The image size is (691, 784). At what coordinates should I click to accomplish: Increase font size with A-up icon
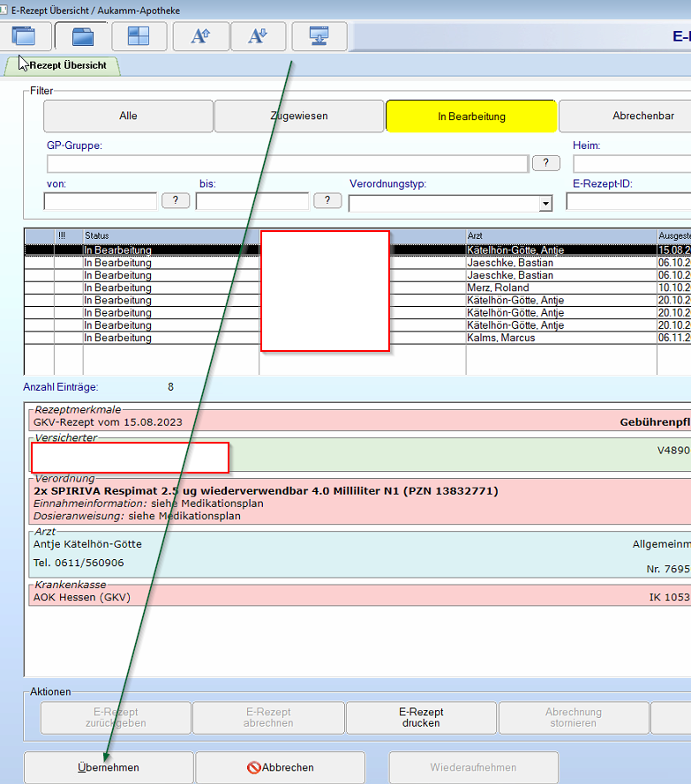tap(200, 36)
